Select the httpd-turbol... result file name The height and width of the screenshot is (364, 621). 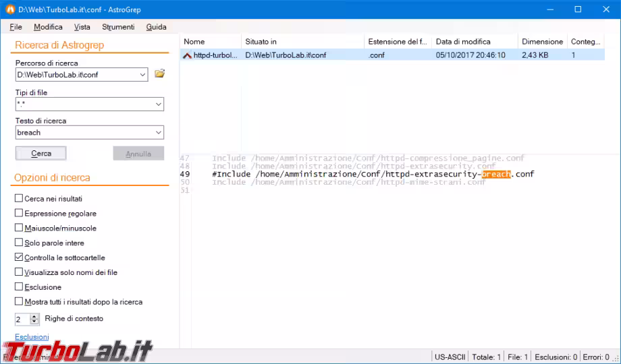(x=215, y=55)
